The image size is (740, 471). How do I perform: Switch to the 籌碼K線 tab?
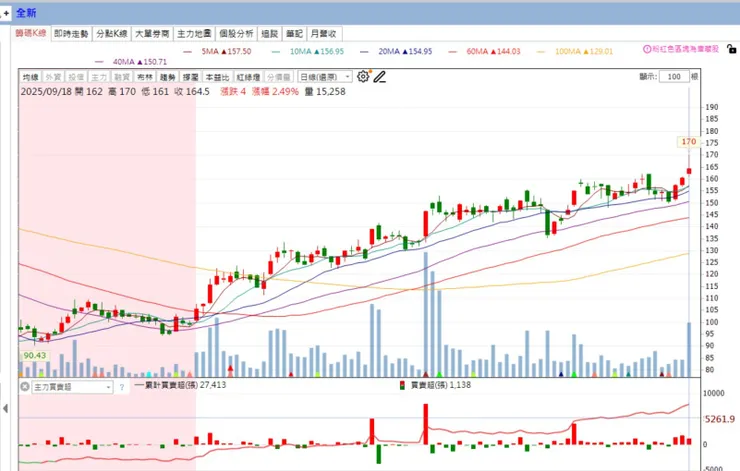pos(31,33)
